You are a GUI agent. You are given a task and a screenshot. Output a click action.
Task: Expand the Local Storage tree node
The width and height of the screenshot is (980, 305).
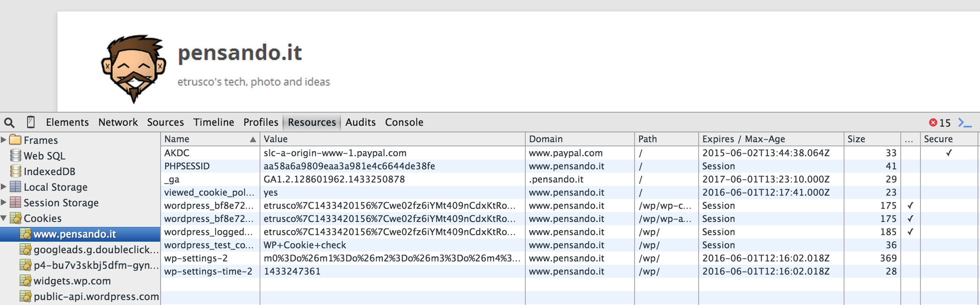pos(4,187)
